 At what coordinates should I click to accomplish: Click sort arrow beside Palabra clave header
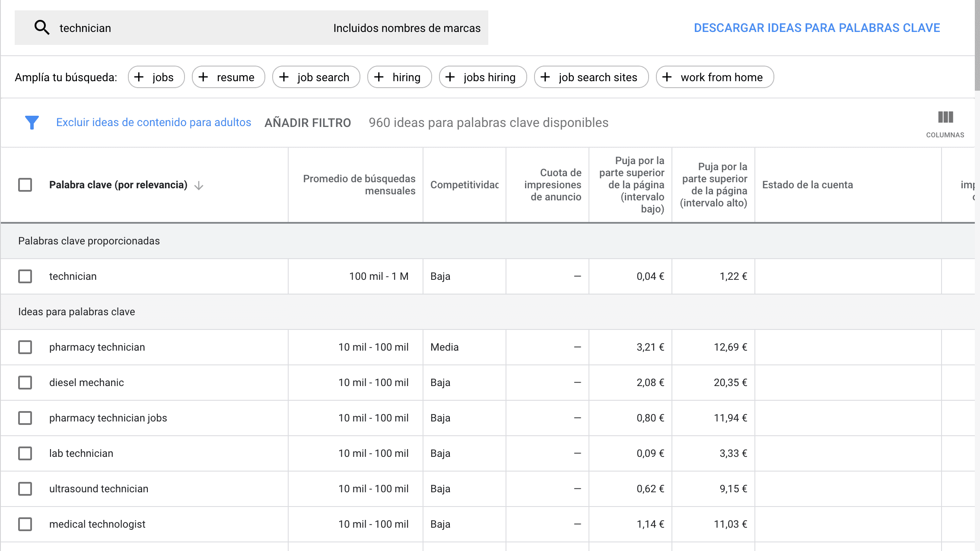199,186
